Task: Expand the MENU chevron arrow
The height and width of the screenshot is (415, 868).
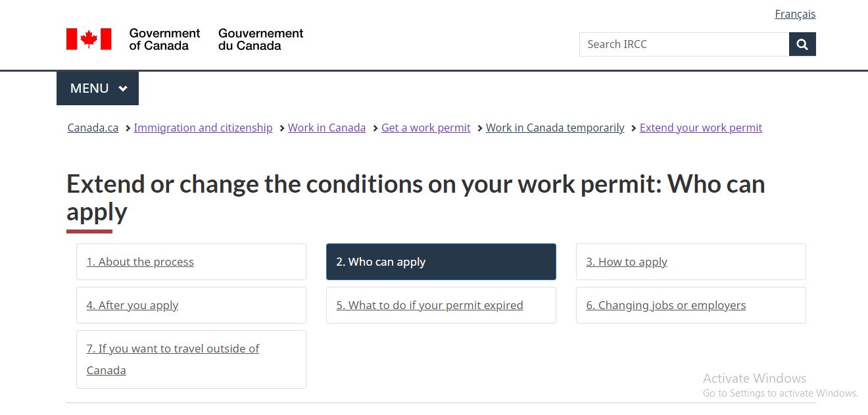Action: tap(123, 88)
